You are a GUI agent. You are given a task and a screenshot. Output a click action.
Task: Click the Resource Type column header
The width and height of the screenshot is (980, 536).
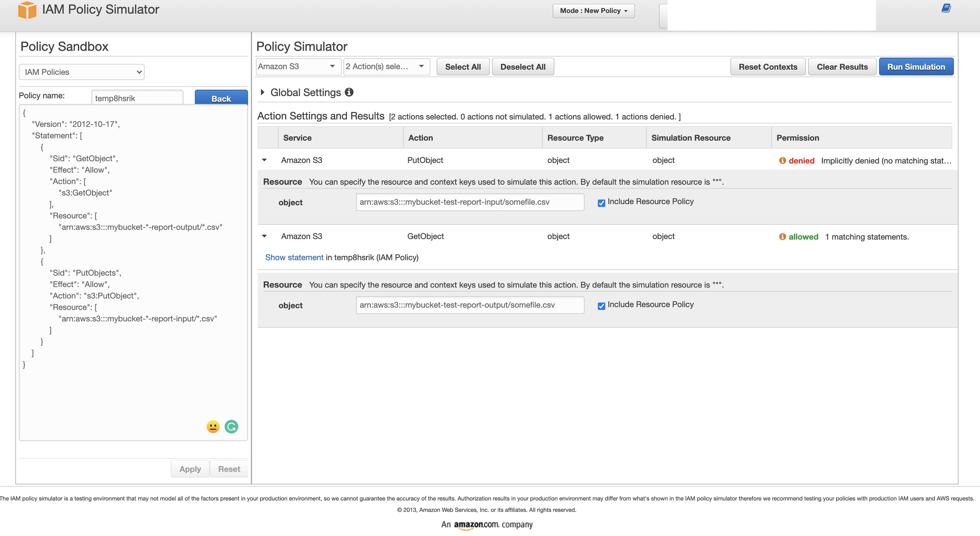pos(594,138)
